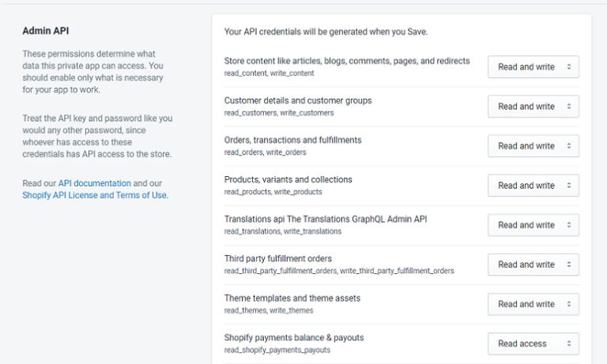Click the Shopify payments balance & payouts label

pyautogui.click(x=293, y=337)
